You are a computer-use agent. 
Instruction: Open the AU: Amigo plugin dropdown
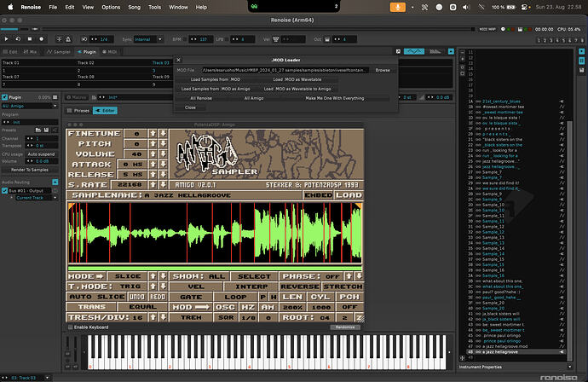30,107
